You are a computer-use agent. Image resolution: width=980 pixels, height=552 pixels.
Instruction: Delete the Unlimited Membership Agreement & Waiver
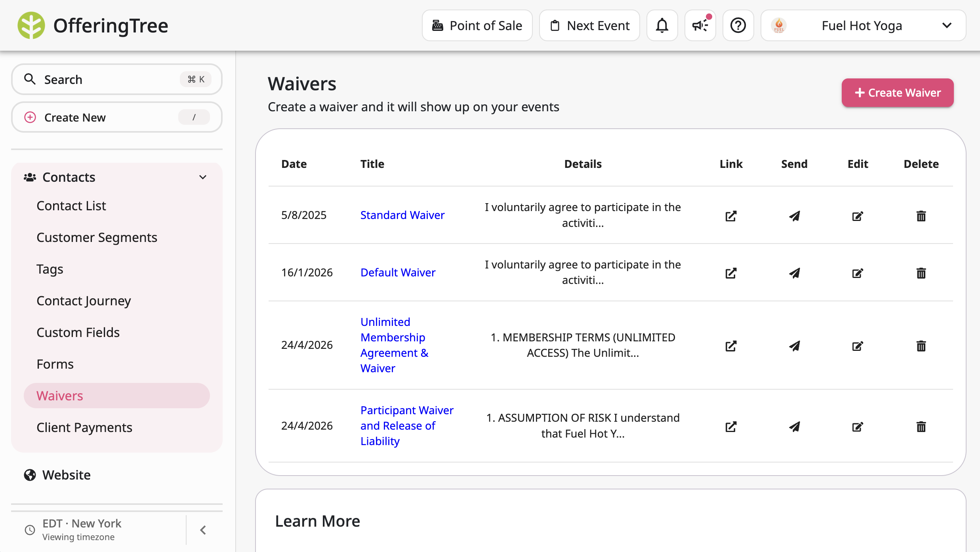click(921, 346)
